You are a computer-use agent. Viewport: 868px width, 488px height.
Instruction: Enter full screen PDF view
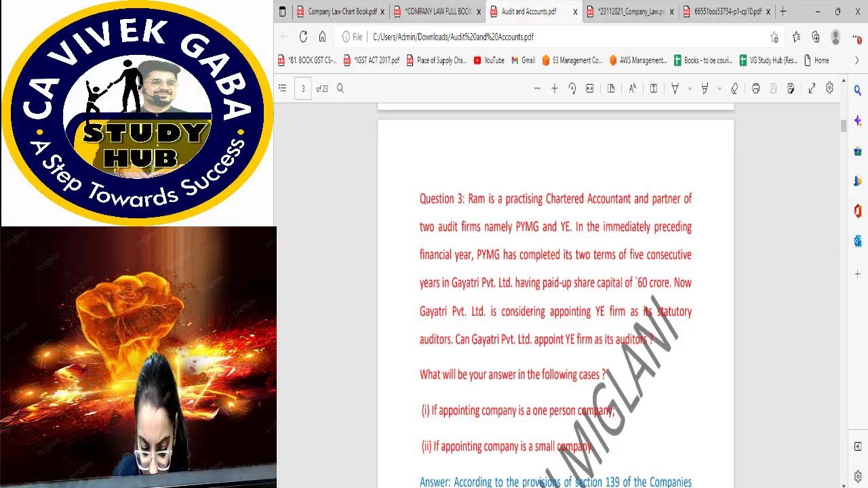(x=812, y=89)
